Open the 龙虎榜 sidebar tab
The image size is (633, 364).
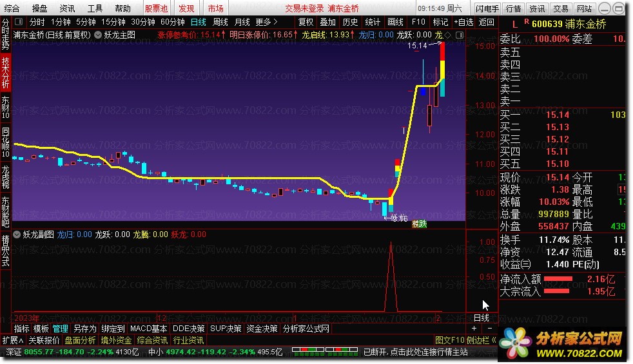pos(5,177)
